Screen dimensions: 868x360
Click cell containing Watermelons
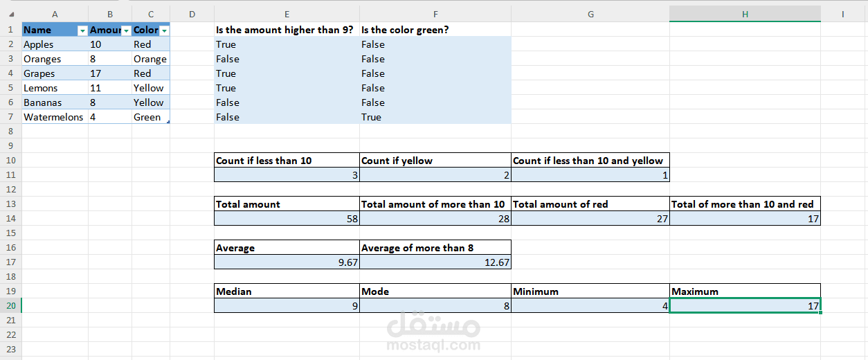[55, 117]
